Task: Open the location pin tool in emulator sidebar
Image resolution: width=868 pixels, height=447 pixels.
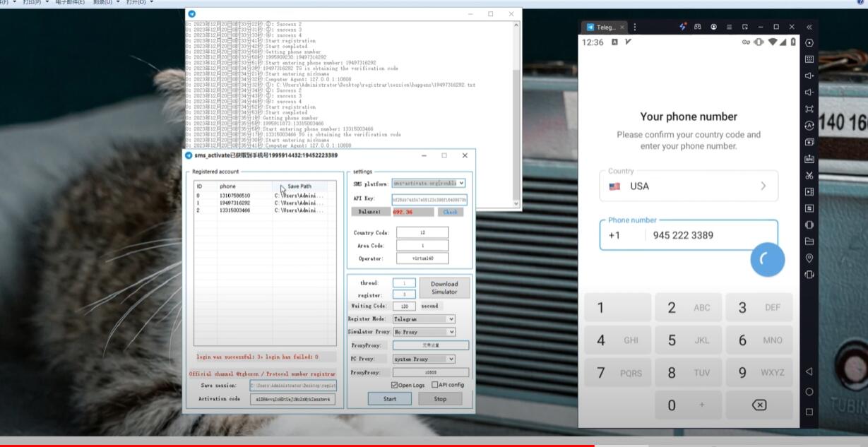Action: 809,258
